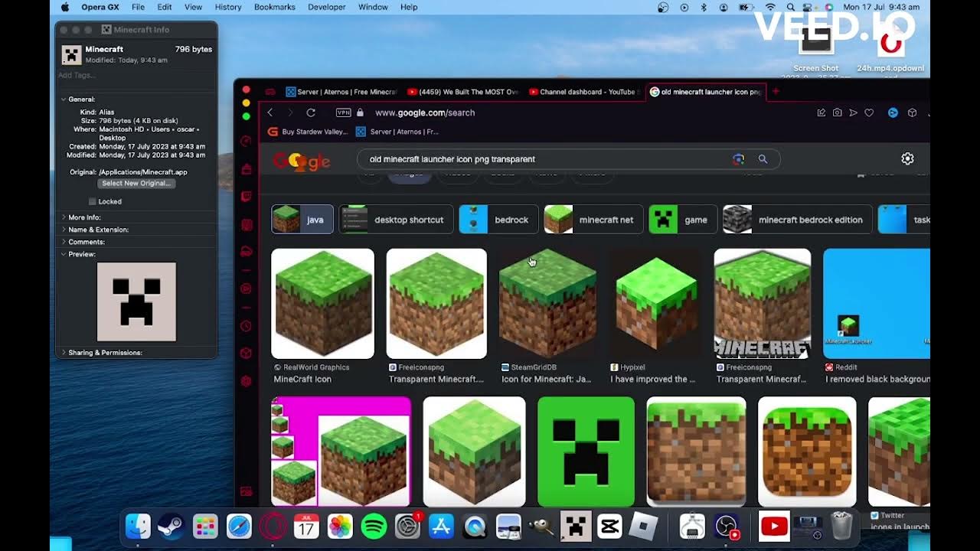Image resolution: width=980 pixels, height=551 pixels.
Task: Open the Bookmarks menu
Action: click(274, 7)
